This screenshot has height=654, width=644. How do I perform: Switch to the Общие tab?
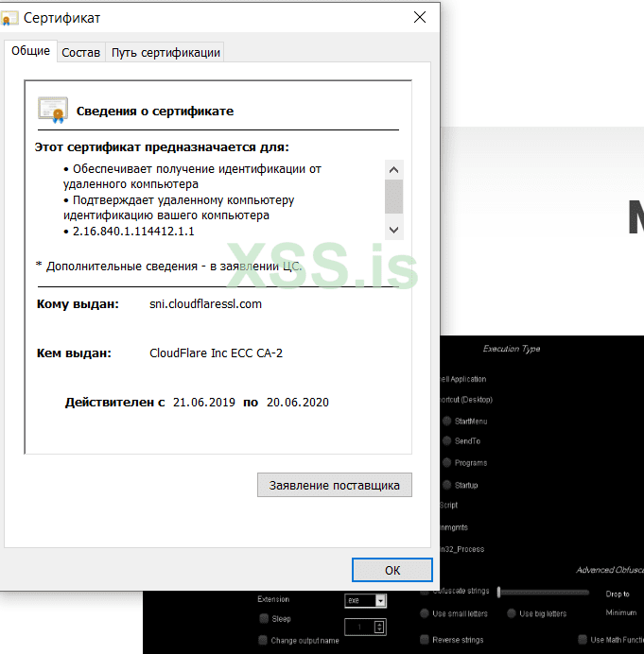(x=30, y=51)
